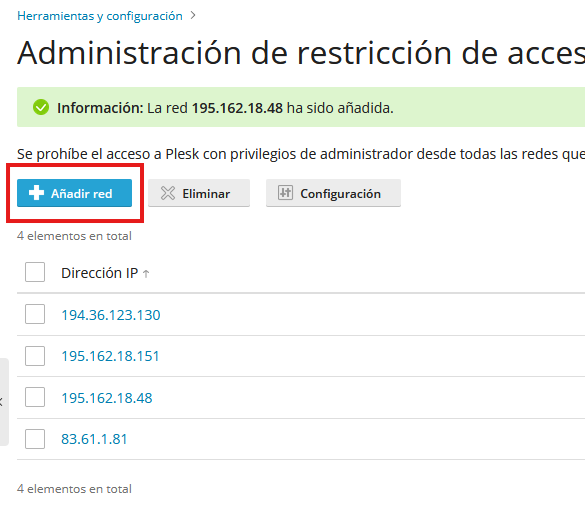Image resolution: width=585 pixels, height=522 pixels.
Task: Open the 195.162.18.48 network link in the list
Action: [107, 398]
